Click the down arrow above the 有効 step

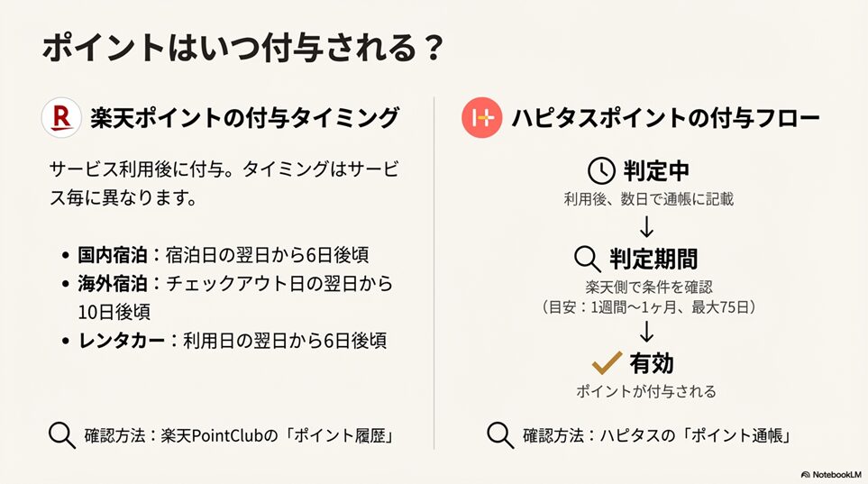(645, 330)
